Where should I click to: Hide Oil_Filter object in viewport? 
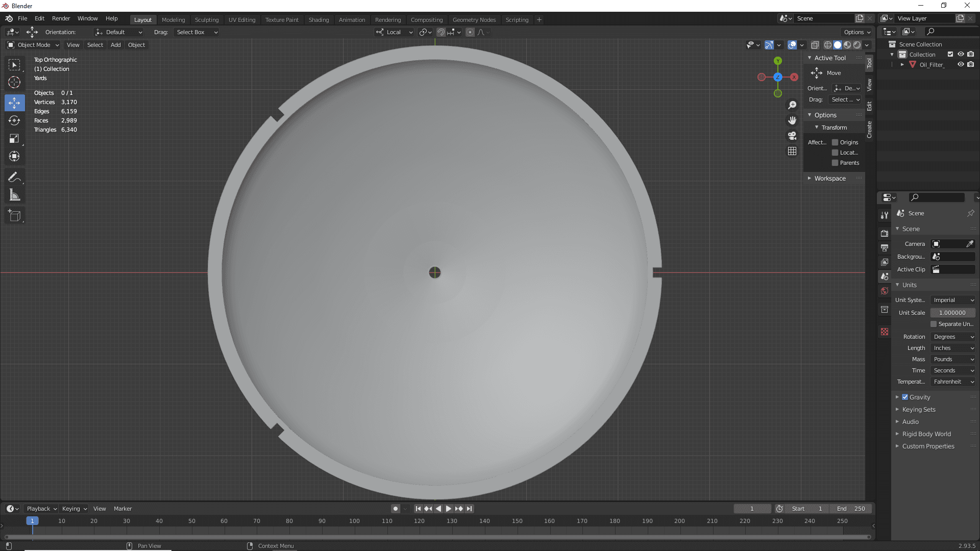point(961,65)
